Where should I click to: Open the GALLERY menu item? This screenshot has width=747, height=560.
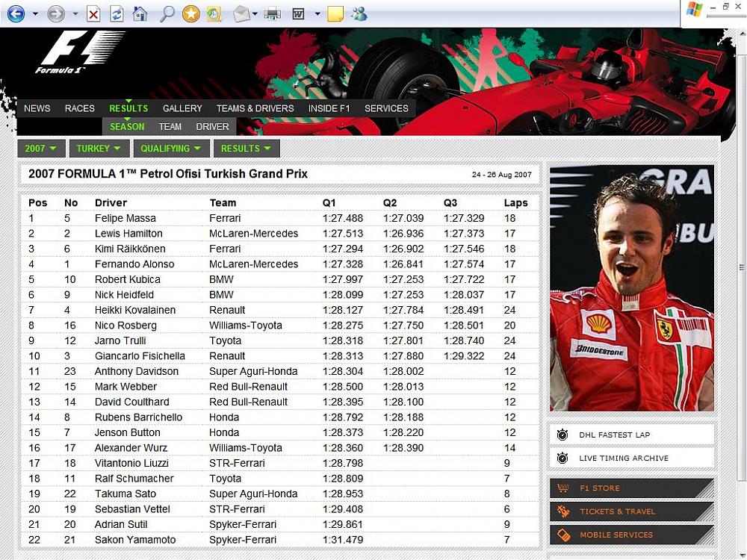182,108
